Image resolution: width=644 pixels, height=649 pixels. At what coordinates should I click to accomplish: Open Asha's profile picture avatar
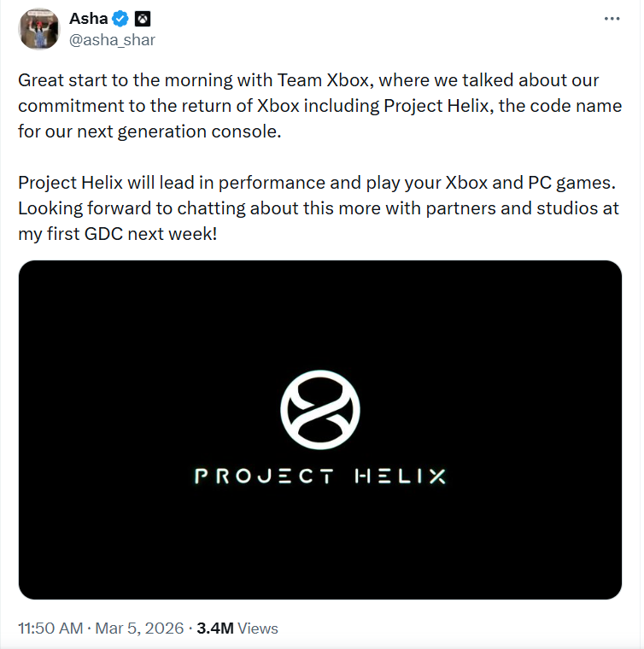[x=38, y=30]
